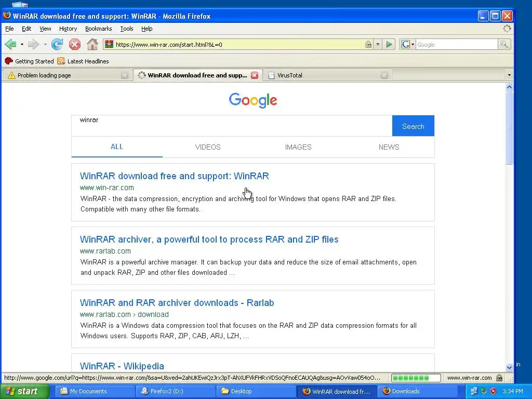Image resolution: width=532 pixels, height=399 pixels.
Task: Open the File menu
Action: [x=9, y=29]
